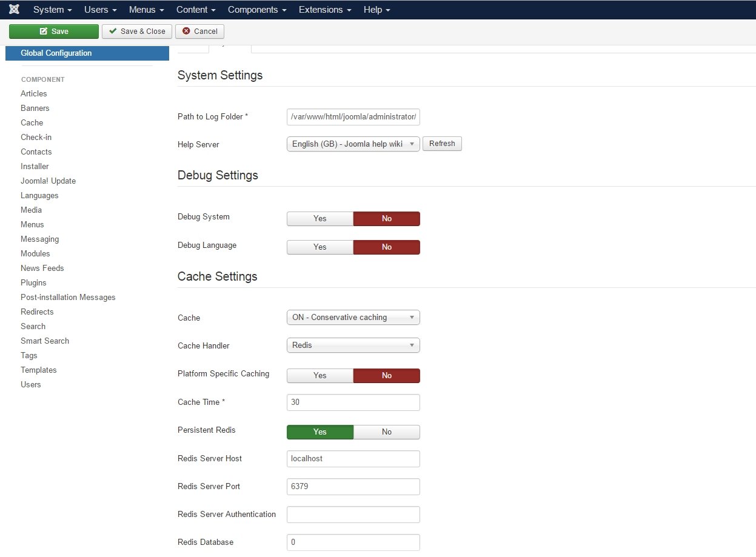Screen dimensions: 756x557
Task: Click the Redis Server Host field
Action: pyautogui.click(x=353, y=459)
